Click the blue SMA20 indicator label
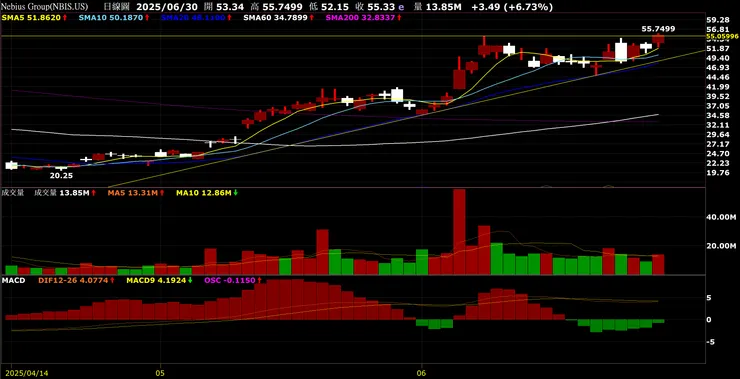740x379 pixels. 193,17
